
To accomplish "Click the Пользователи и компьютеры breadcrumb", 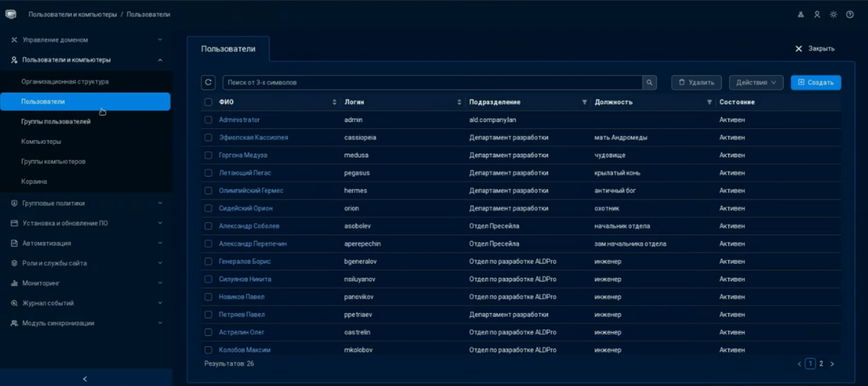I will click(72, 14).
